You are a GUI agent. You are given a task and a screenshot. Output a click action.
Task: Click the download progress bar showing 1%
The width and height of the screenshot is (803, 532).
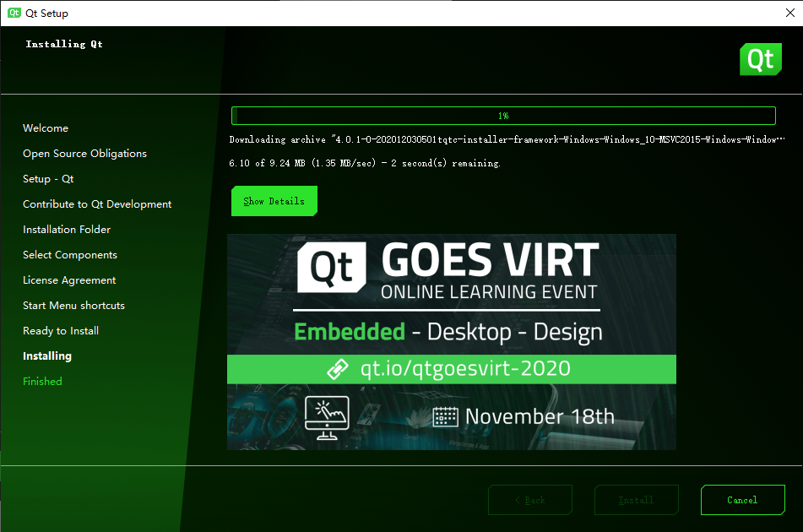504,116
